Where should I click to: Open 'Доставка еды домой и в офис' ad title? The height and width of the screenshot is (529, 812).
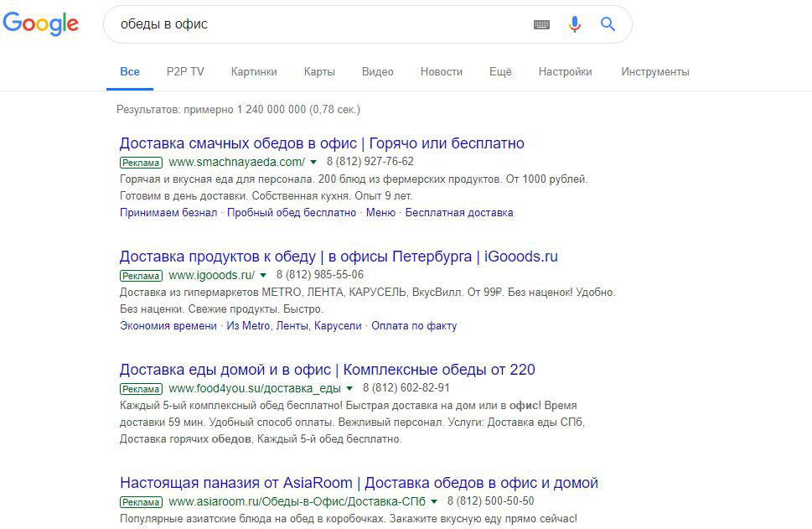pyautogui.click(x=328, y=370)
